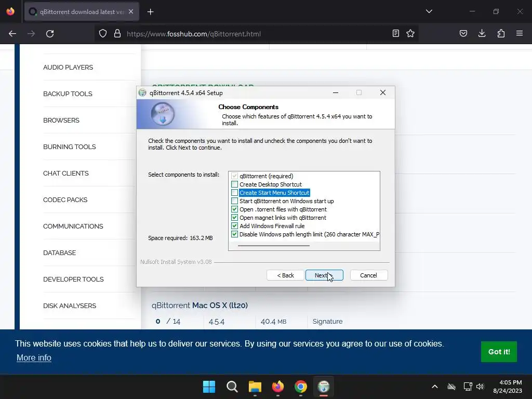Screen dimensions: 532x399
Task: Open Firefox tracking protection shield icon
Action: [103, 34]
